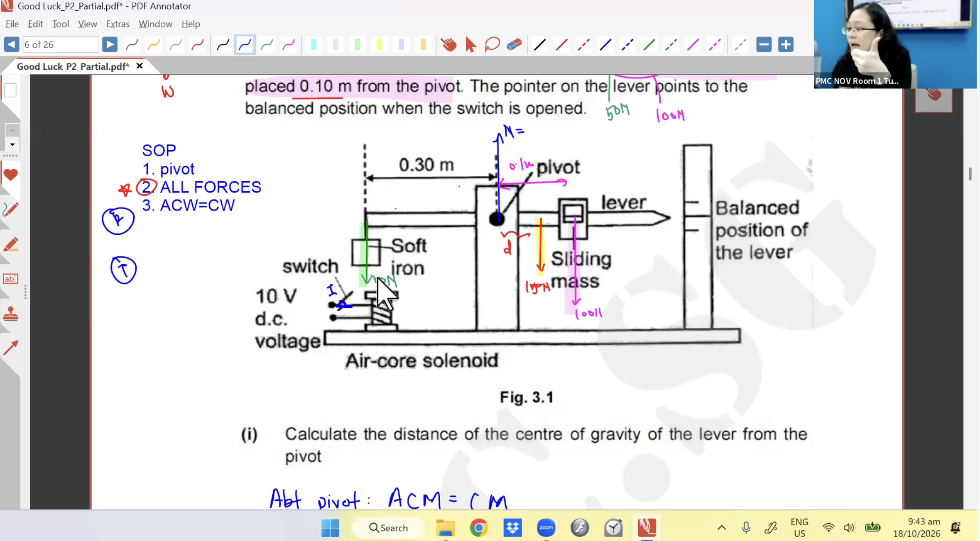Select the Pen tool in sidebar
The height and width of the screenshot is (541, 980).
pos(10,210)
